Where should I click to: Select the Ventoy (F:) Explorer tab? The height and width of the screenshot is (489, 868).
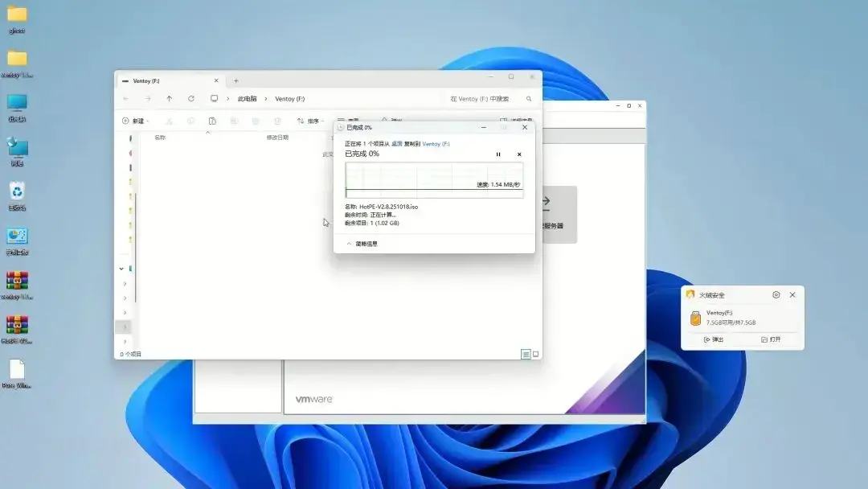pos(165,81)
